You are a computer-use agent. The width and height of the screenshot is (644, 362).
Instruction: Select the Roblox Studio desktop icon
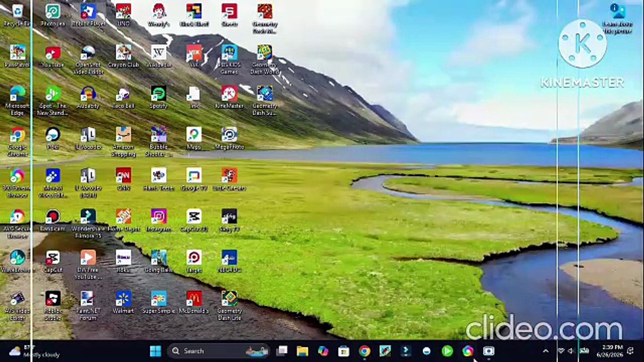point(52,306)
